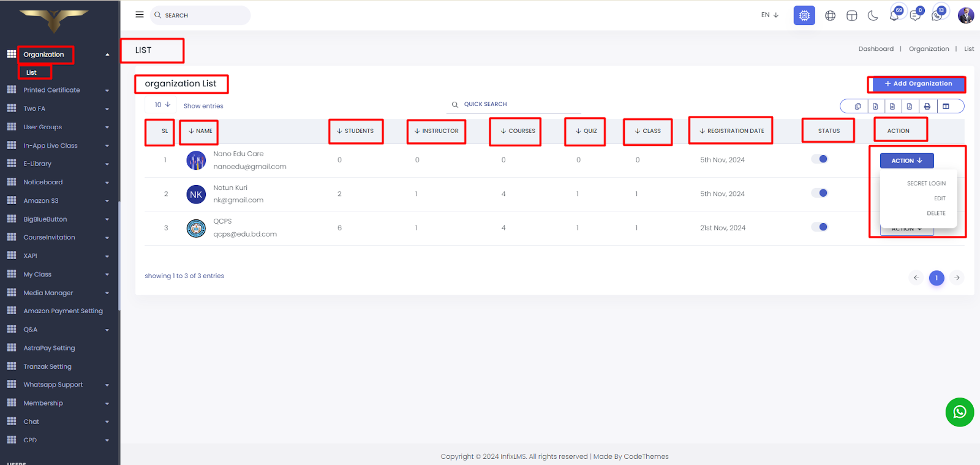Print the organization list via printer icon
Screen dimensions: 980x465
pyautogui.click(x=927, y=107)
